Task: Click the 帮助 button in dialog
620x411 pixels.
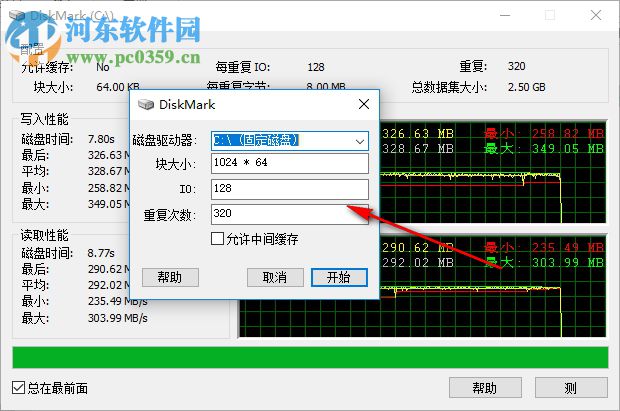Action: click(170, 277)
